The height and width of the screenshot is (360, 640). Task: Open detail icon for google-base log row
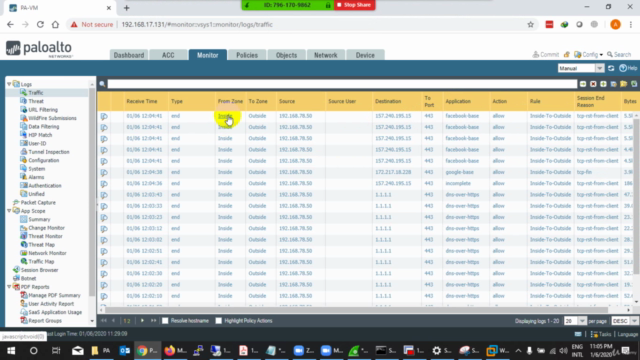[x=104, y=173]
